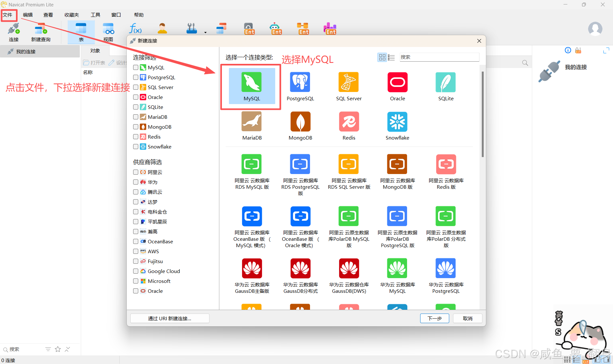
Task: Open the 文件 menu
Action: point(8,15)
